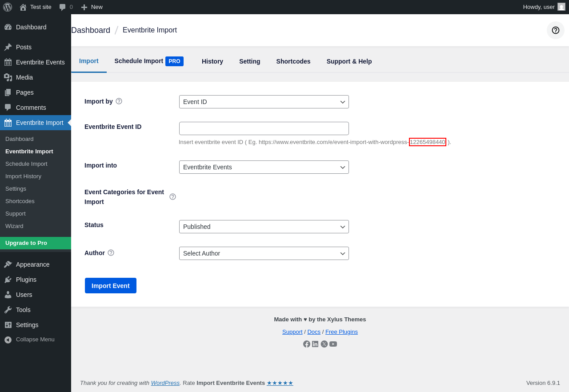Click the Appearance paintbrush icon

8,264
